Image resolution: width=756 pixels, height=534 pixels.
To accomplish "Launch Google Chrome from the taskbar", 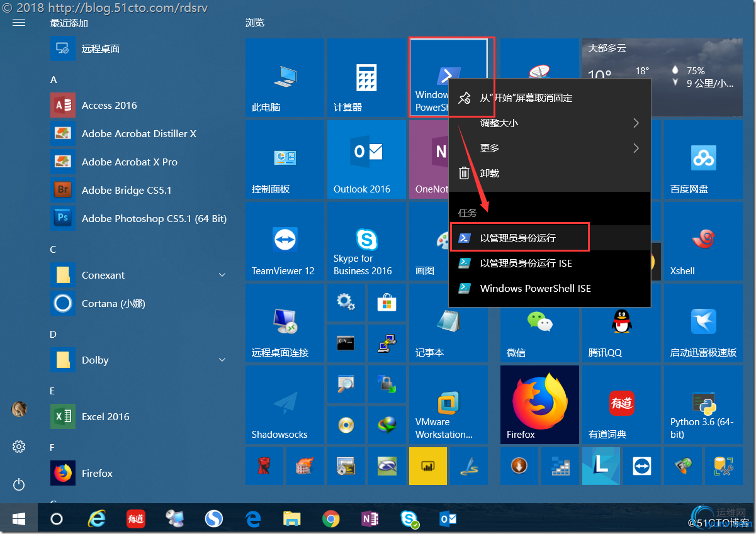I will click(x=330, y=518).
